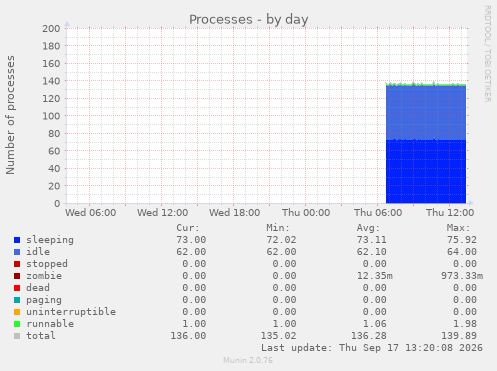Click the runnable legend color swatch
Screen dimensions: 497x371
click(17, 324)
